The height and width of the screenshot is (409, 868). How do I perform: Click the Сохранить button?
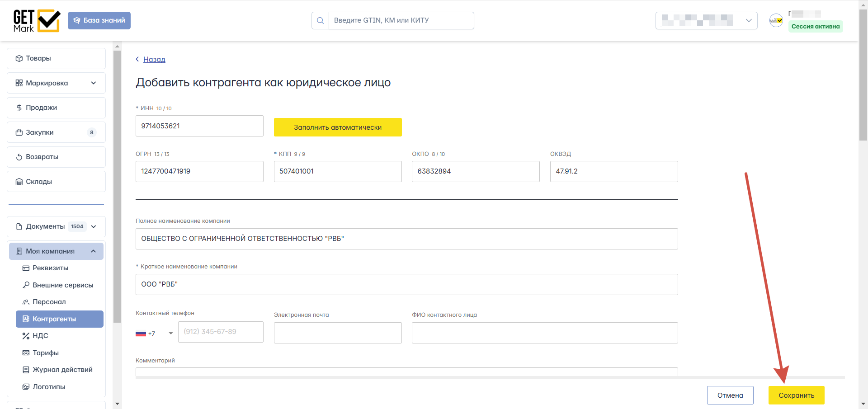796,395
